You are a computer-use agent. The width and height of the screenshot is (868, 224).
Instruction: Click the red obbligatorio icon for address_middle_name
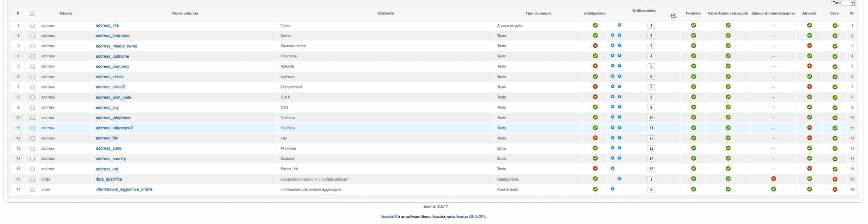pyautogui.click(x=595, y=46)
